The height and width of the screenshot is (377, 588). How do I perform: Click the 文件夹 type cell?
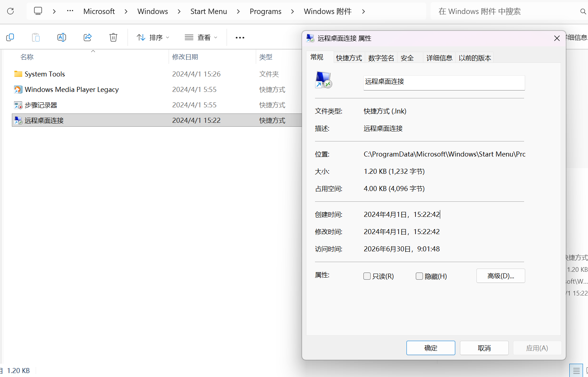(x=269, y=74)
